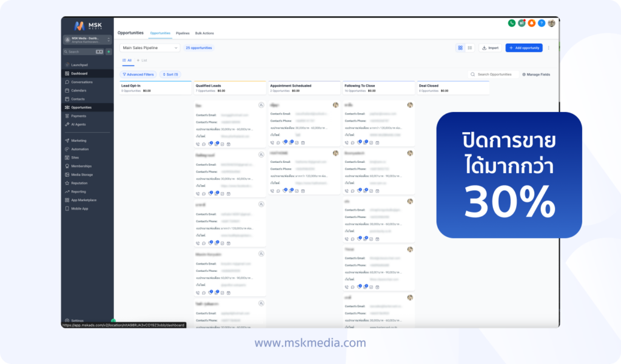The width and height of the screenshot is (621, 364).
Task: Open App Marketplace in the sidebar
Action: 84,200
